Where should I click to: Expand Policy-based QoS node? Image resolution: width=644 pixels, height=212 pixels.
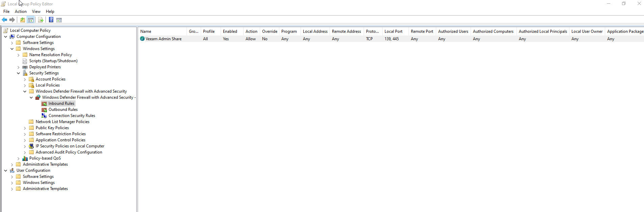tap(19, 159)
